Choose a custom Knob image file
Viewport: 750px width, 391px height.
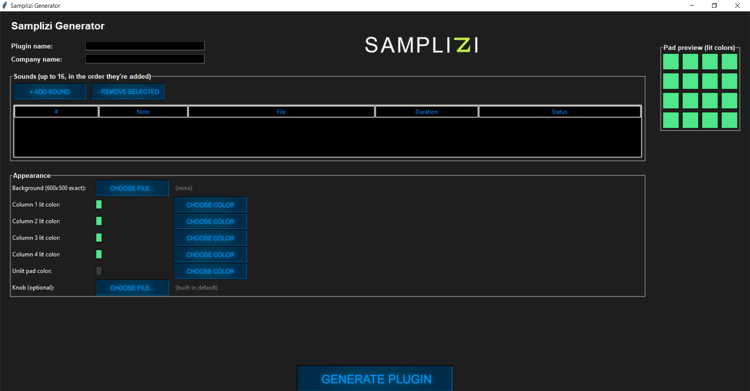(x=132, y=288)
